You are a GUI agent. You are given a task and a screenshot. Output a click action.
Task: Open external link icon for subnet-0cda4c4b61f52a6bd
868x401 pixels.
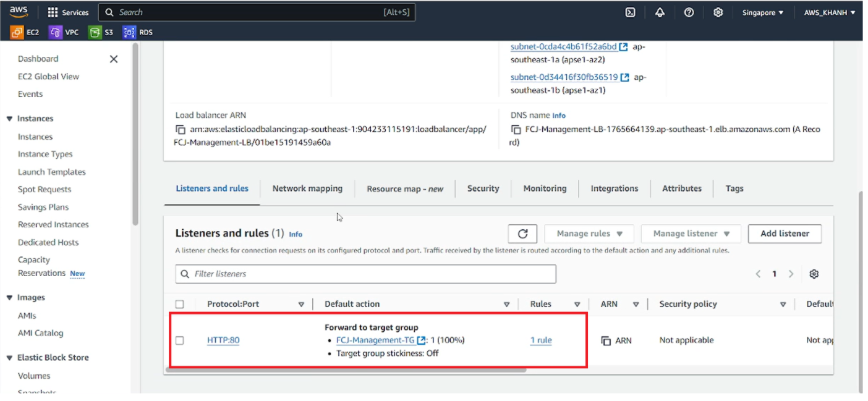tap(624, 47)
